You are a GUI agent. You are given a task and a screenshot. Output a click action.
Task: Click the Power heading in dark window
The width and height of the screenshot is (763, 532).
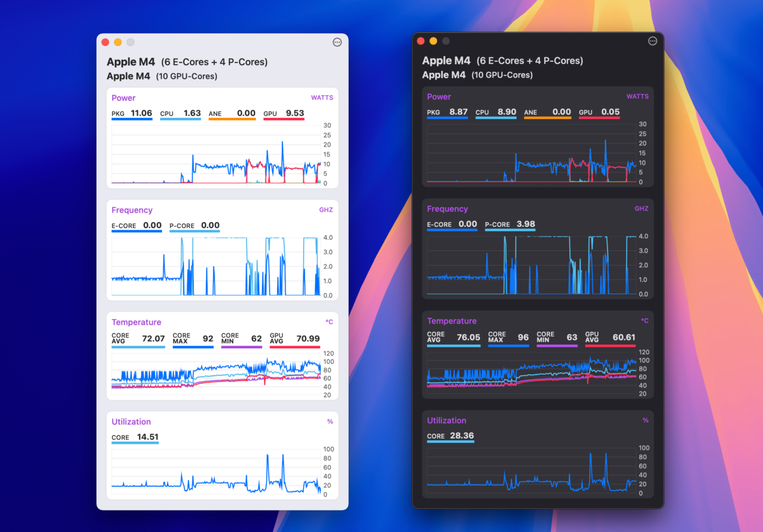[x=439, y=97]
